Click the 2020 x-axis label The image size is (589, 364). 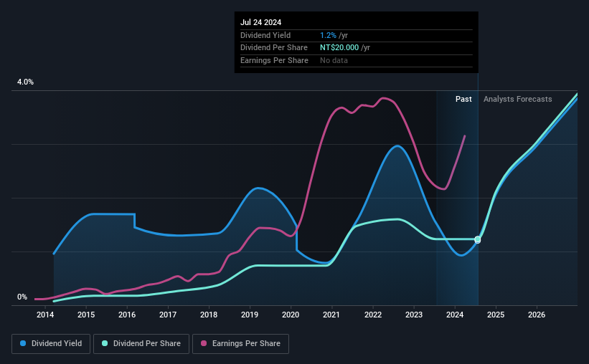pos(291,315)
